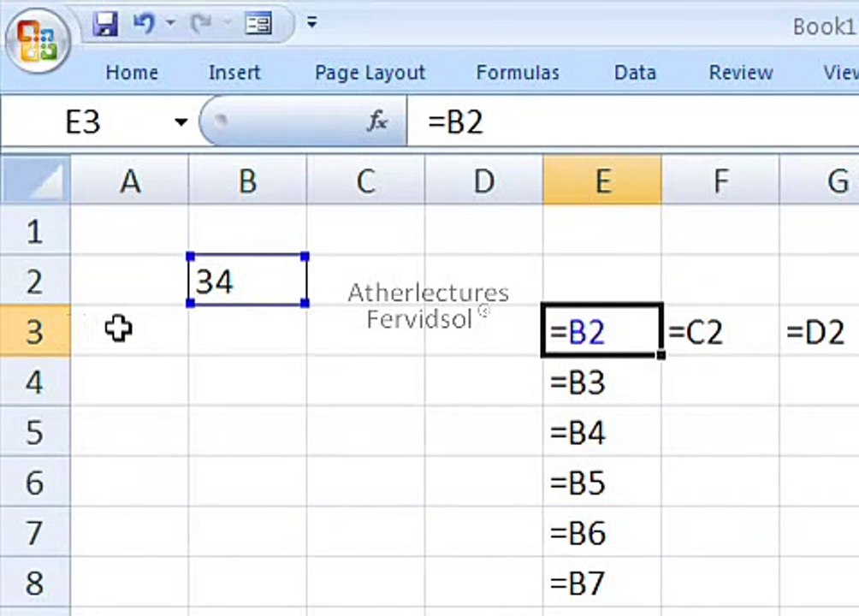Select column F header

721,180
